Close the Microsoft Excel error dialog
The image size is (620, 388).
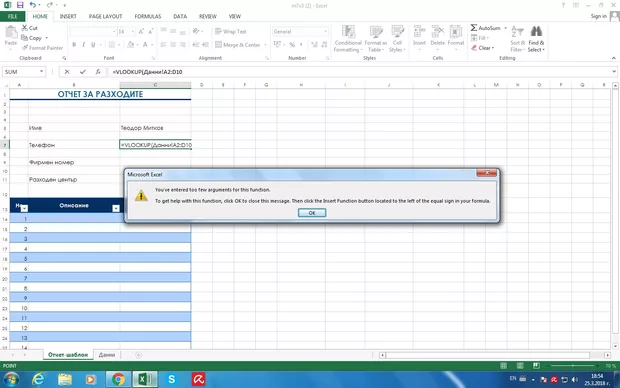(487, 173)
